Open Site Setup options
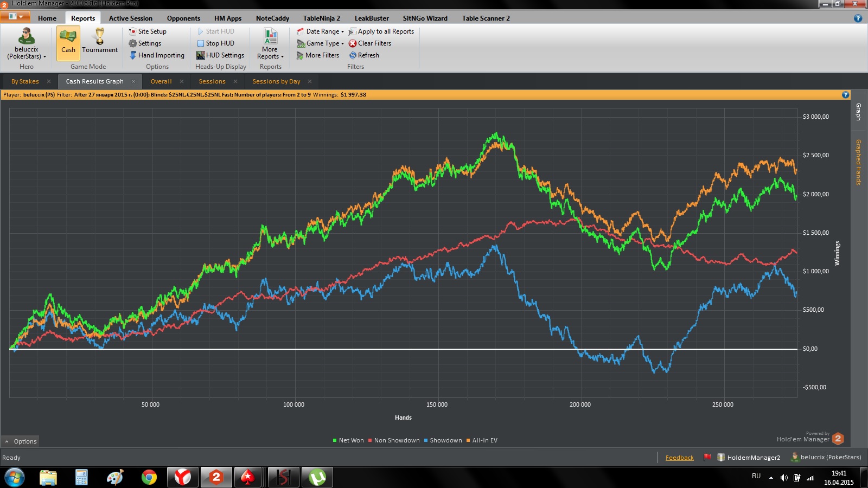This screenshot has width=868, height=488. coord(148,31)
